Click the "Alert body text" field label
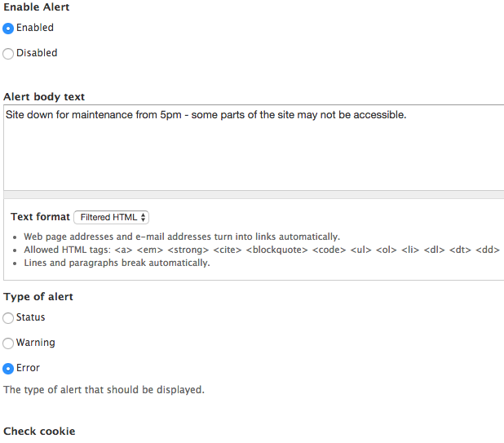 (44, 97)
